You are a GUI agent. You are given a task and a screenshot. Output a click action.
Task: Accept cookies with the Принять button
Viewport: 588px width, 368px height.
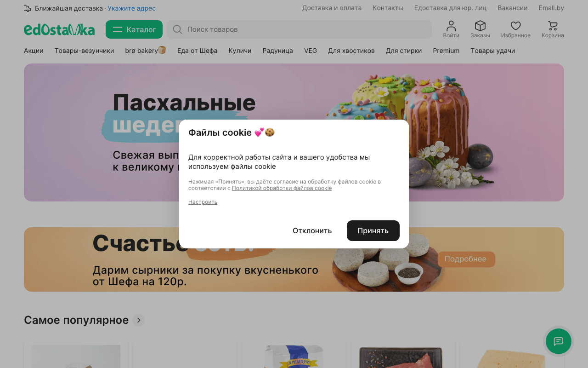tap(373, 230)
